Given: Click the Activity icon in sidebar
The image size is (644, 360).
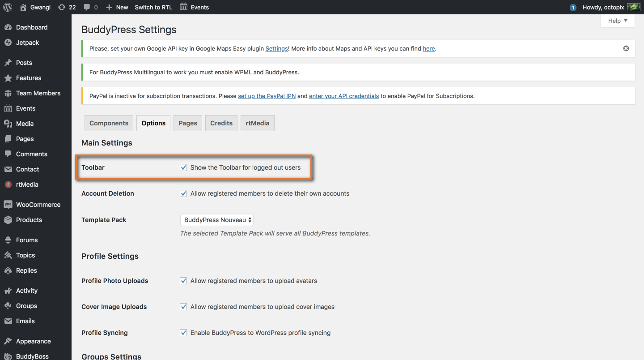Looking at the screenshot, I should point(8,291).
